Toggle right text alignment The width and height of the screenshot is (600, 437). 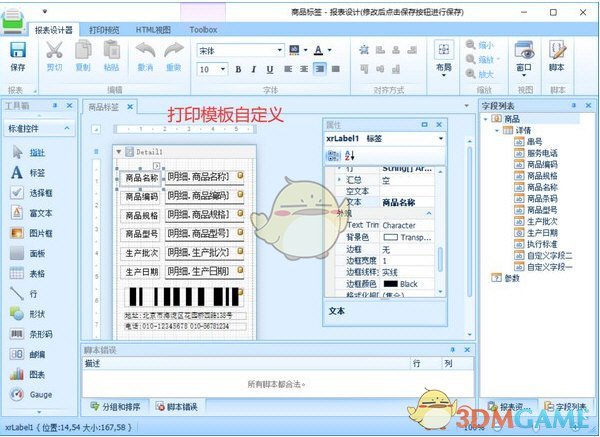319,69
